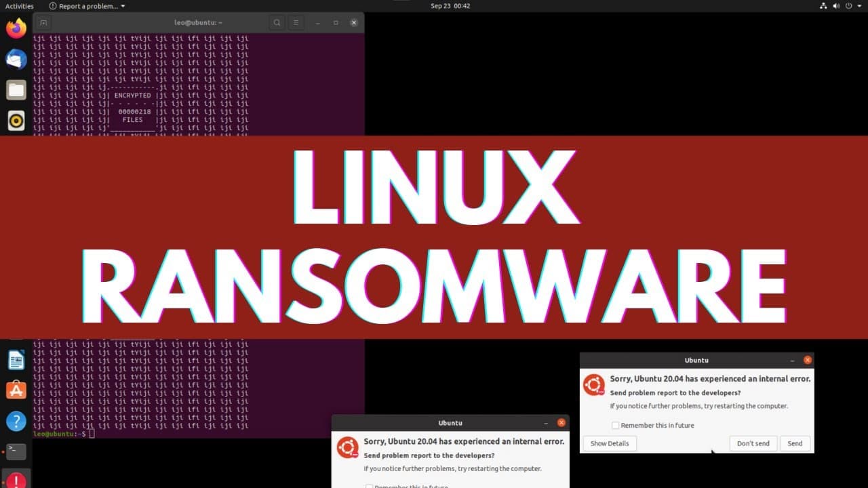Image resolution: width=868 pixels, height=488 pixels.
Task: Open LibreOffice Writer from the dock
Action: [16, 360]
